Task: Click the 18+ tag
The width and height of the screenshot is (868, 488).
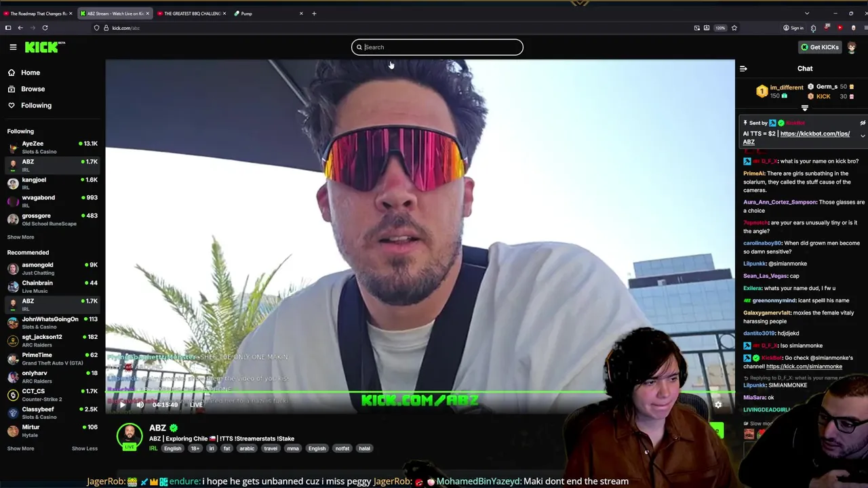Action: point(195,448)
